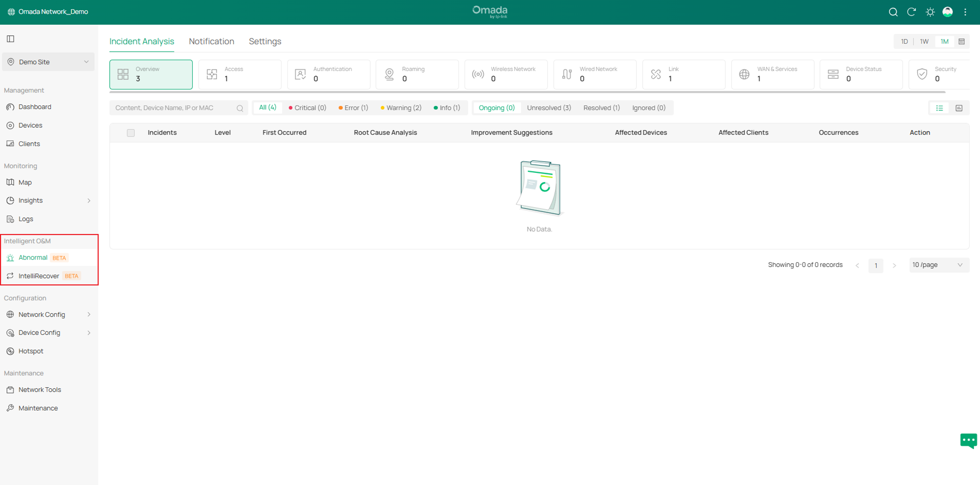Switch to Settings tab
980x485 pixels.
coord(265,41)
